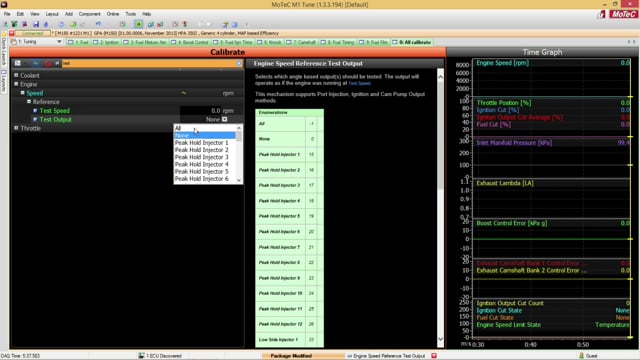Click the Exhaust Lambda [LA] graph label

505,183
